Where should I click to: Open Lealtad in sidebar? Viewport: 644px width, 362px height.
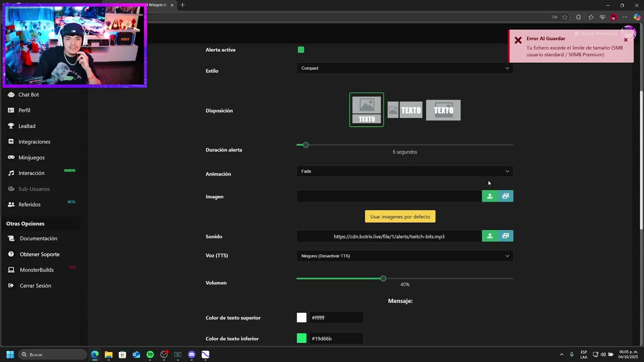tap(27, 126)
